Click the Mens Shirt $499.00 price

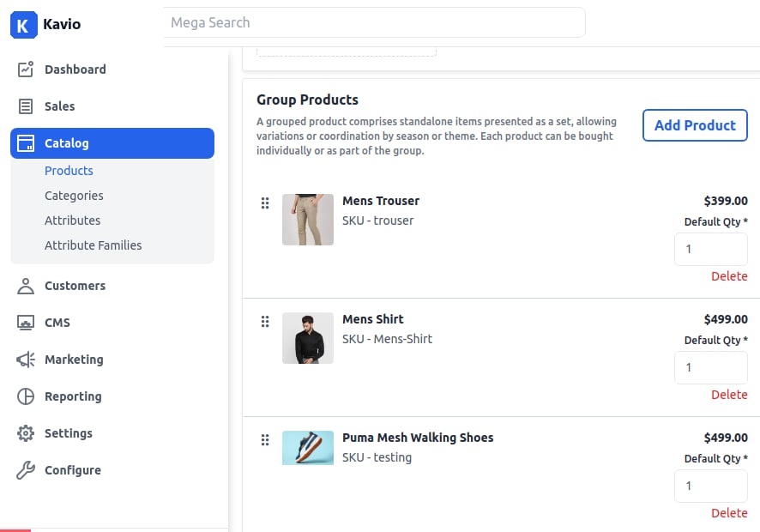coord(726,319)
